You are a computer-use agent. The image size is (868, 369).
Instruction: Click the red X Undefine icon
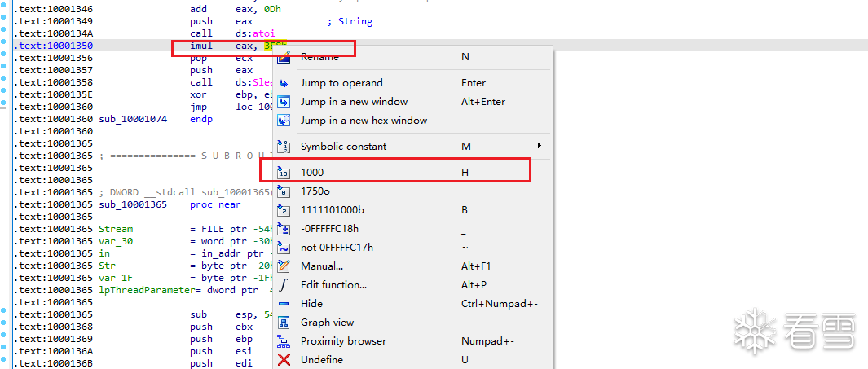[x=284, y=360]
